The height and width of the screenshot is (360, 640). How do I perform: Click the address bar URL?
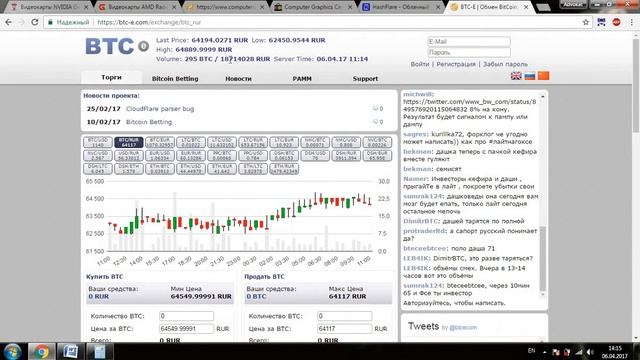(149, 22)
